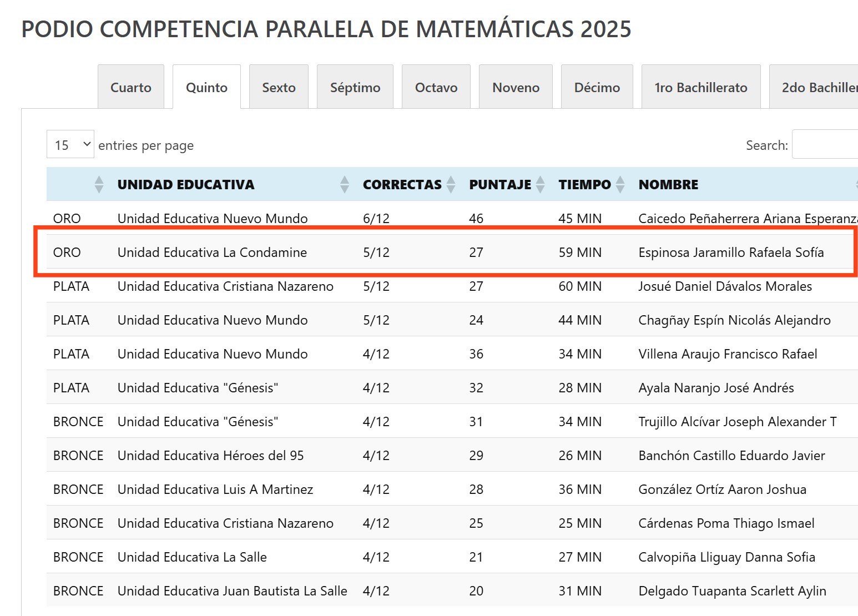The width and height of the screenshot is (858, 616).
Task: Select the Décimo tab
Action: point(597,87)
